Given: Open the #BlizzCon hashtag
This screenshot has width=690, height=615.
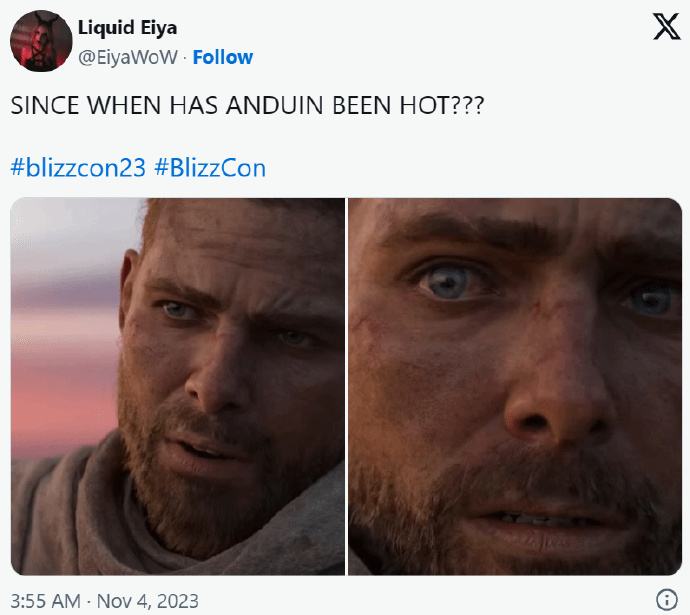Looking at the screenshot, I should point(210,167).
